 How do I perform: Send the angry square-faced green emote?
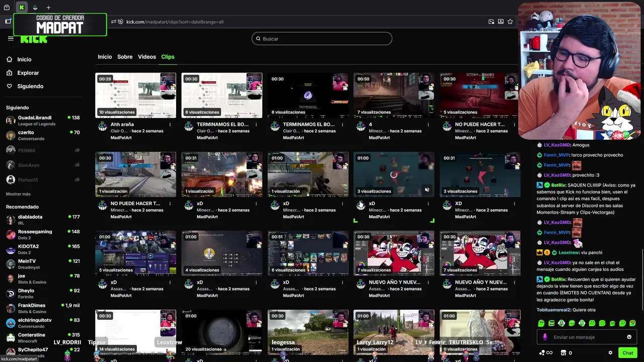point(551,323)
